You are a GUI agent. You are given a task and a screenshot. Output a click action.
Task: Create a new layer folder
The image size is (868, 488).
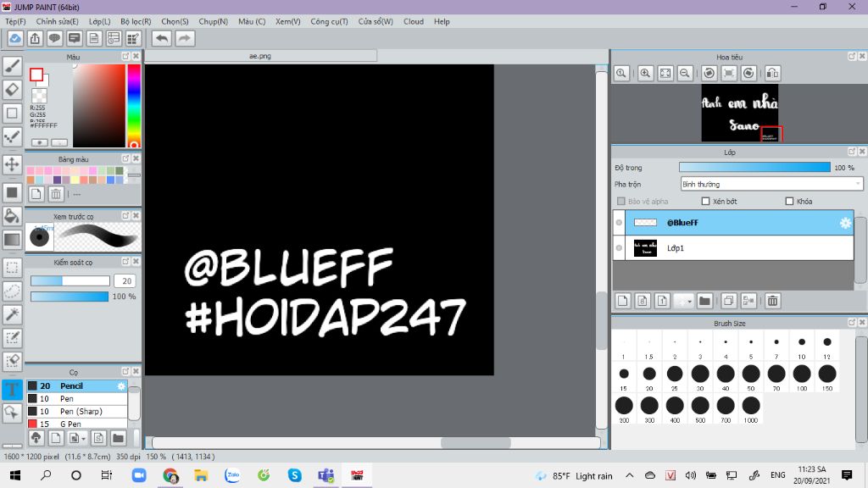tap(704, 301)
